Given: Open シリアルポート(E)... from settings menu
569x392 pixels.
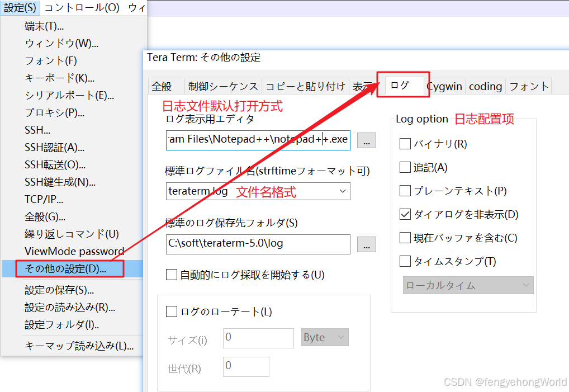Looking at the screenshot, I should pos(69,96).
